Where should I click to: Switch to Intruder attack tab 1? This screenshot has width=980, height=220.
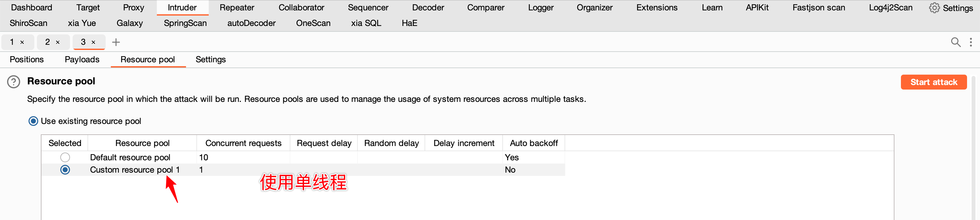click(12, 42)
